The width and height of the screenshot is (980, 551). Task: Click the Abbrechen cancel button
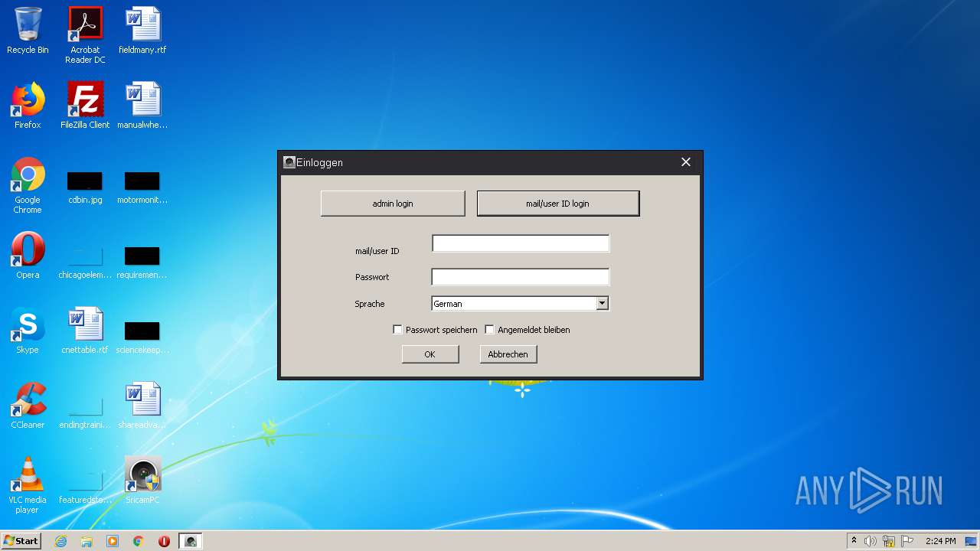[x=508, y=354]
